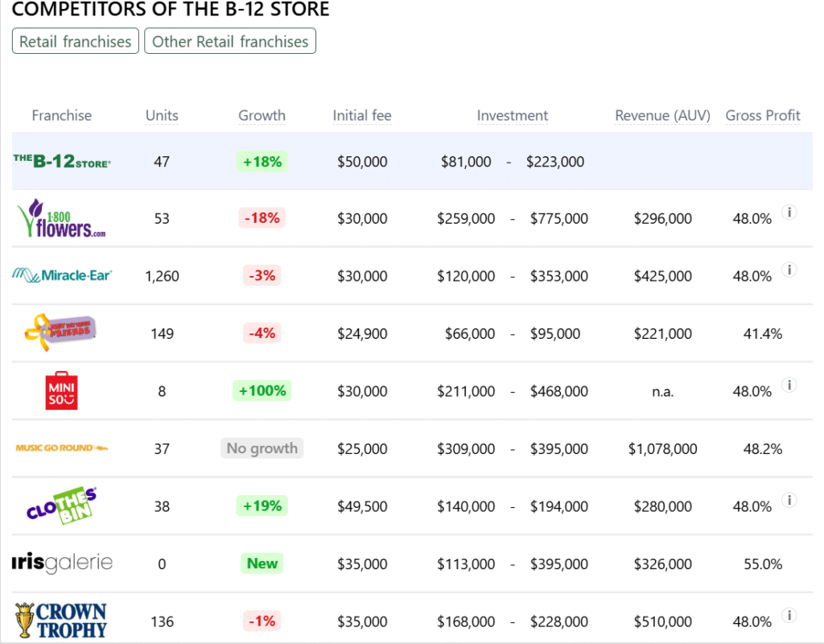Click info icon in the Miracle-Ear row
This screenshot has height=644, width=824.
[789, 270]
